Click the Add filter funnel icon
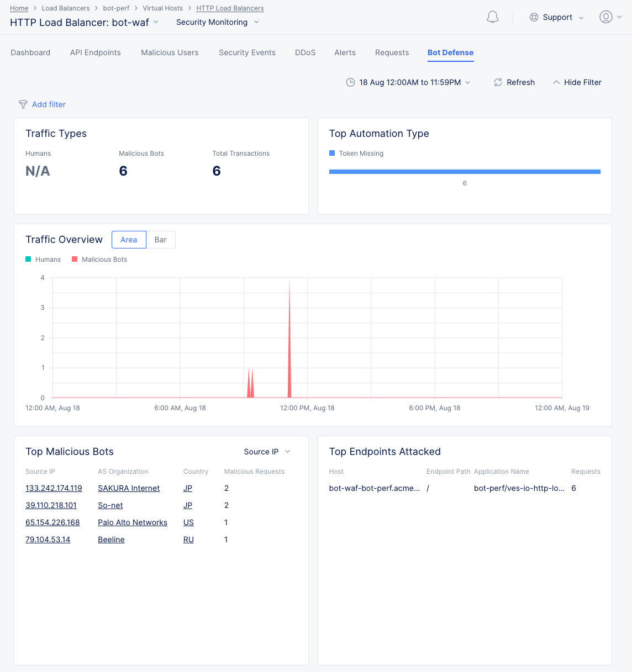 coord(23,104)
